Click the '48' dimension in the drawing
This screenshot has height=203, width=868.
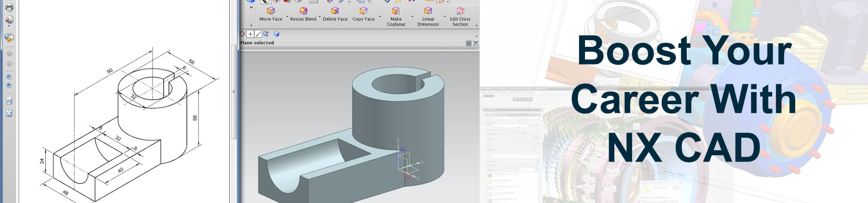[x=66, y=193]
